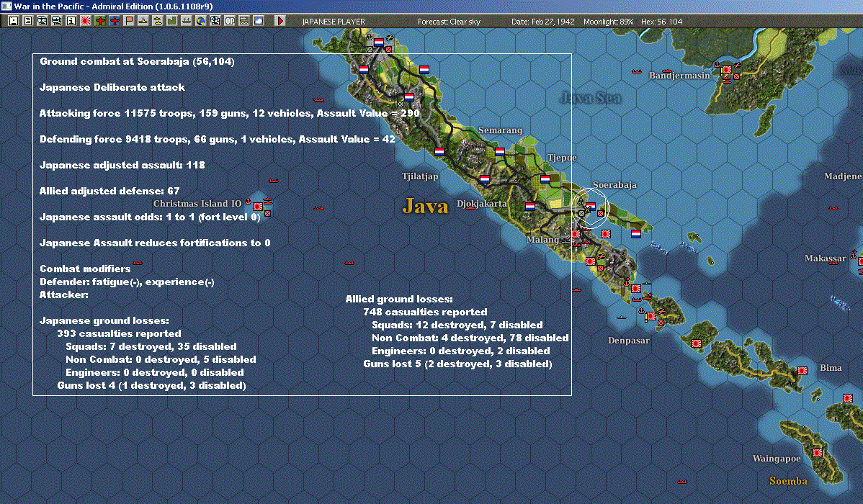Click the cloud weather toolbar icon

[258, 21]
